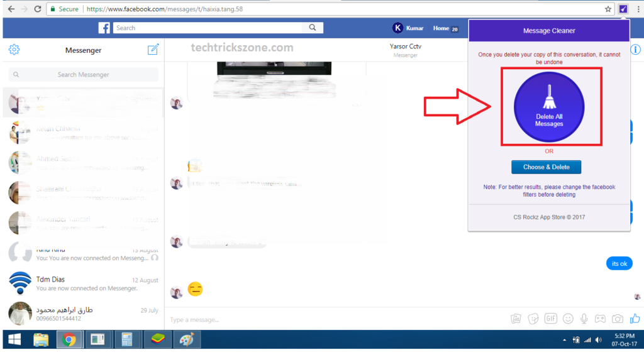The width and height of the screenshot is (644, 362).
Task: Open conversation info panel icon
Action: click(x=636, y=50)
